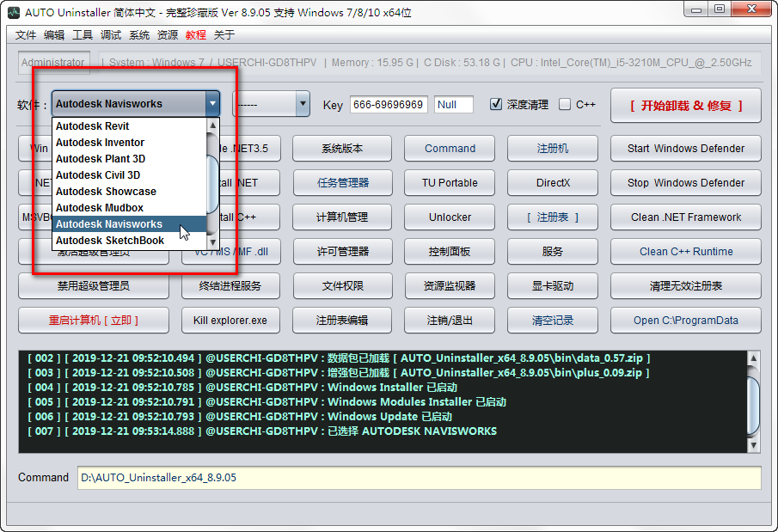Select the highlighted Autodesk Navisworks list entry

[x=129, y=224]
